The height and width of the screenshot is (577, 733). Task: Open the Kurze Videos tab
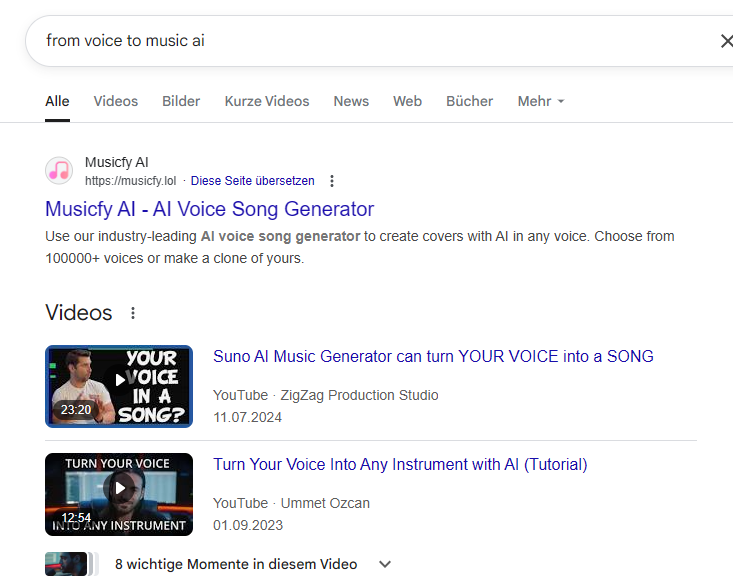(267, 101)
